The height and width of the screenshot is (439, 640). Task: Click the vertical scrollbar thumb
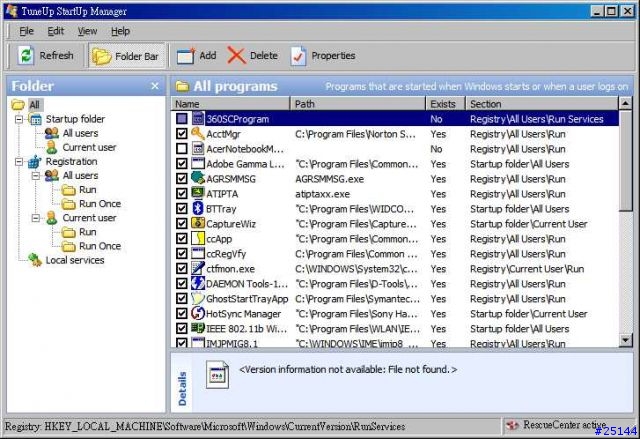626,161
